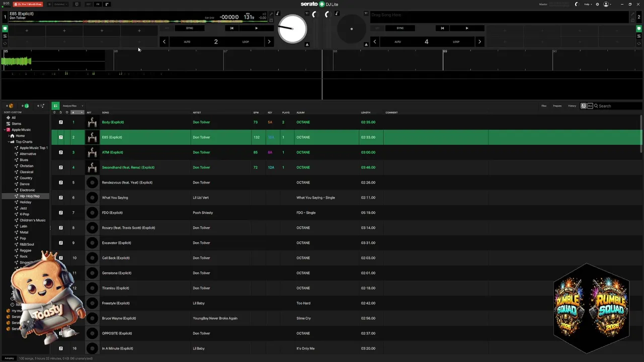Halve loop length on left deck
Viewport: 644px width, 362px height.
click(164, 42)
